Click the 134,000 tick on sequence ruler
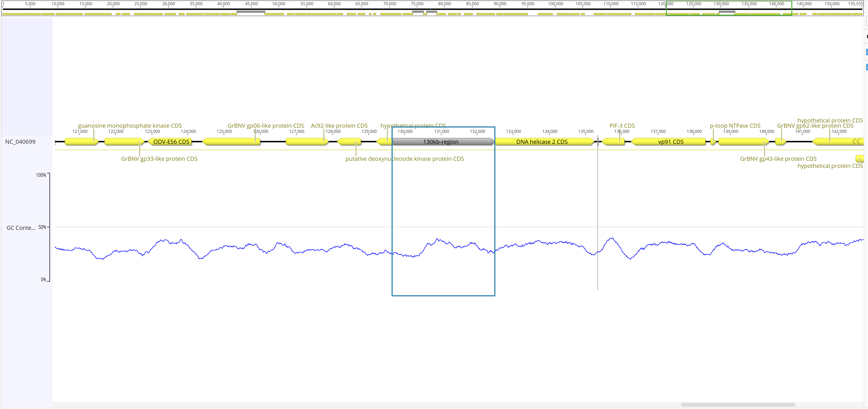This screenshot has height=409, width=868. [x=549, y=132]
